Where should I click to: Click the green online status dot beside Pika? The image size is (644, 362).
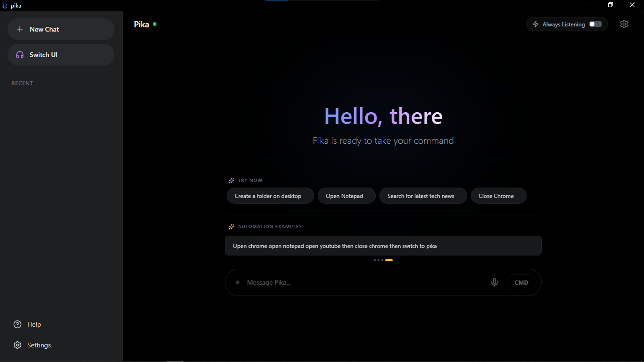pos(155,24)
